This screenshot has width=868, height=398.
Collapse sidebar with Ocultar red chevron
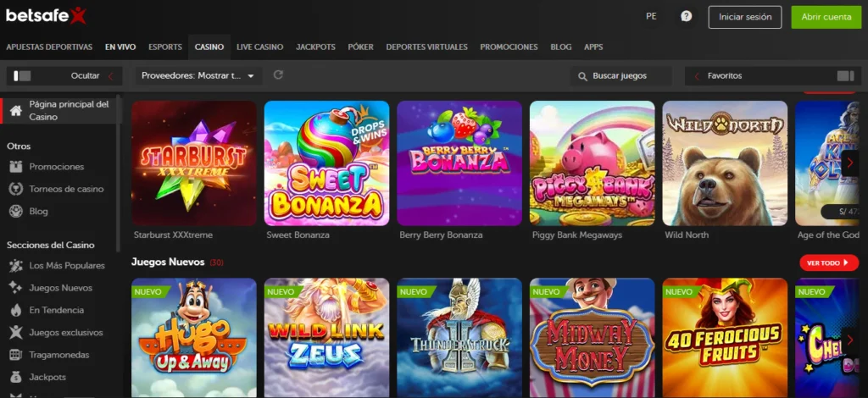[110, 76]
